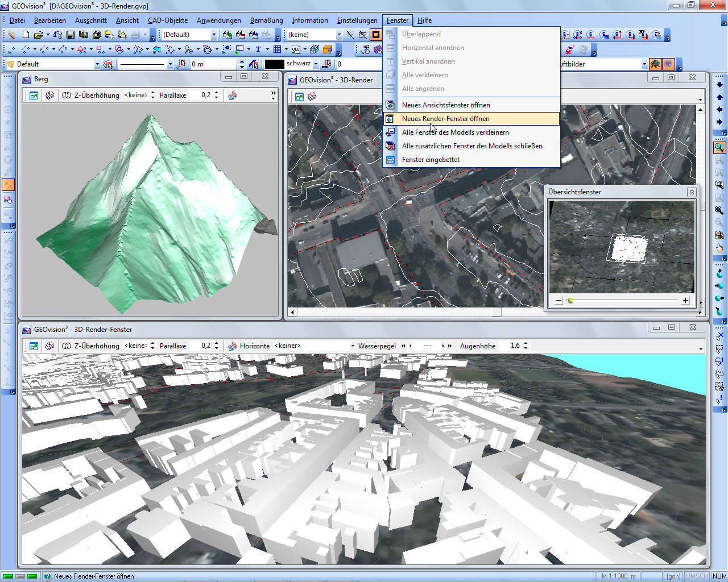
Task: Click Wasserpegel skip-forward button
Action: tap(450, 346)
